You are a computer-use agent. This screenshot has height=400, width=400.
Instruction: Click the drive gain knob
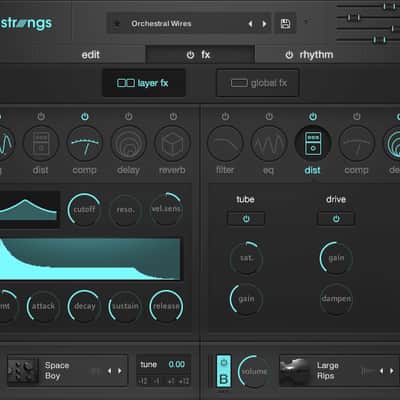pyautogui.click(x=336, y=258)
